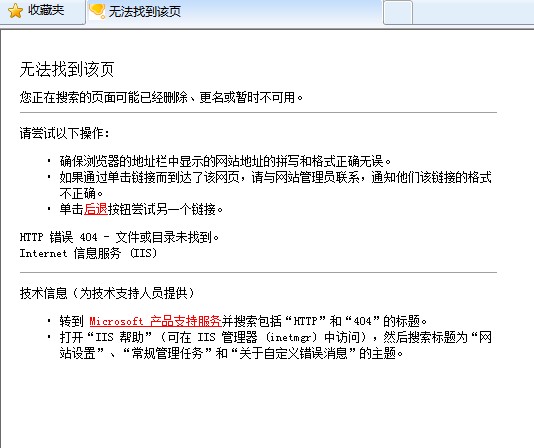Open the 收藏夹 favorites button

[x=42, y=11]
